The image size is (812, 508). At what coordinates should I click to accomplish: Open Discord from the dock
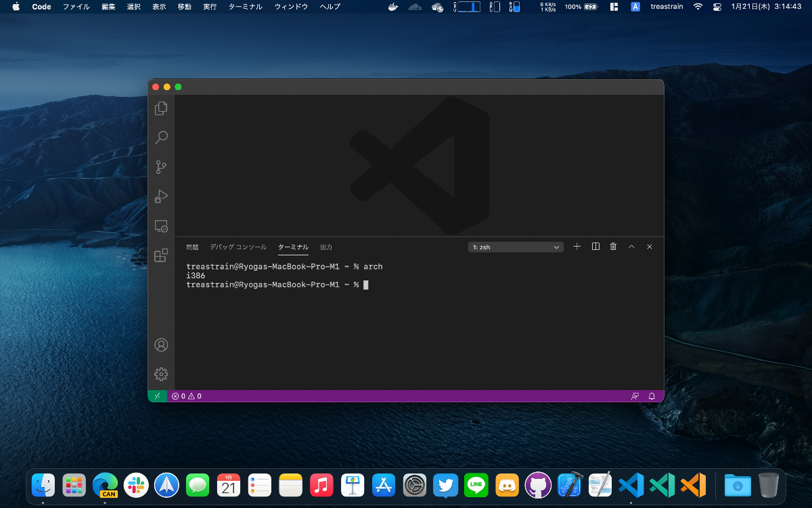507,484
